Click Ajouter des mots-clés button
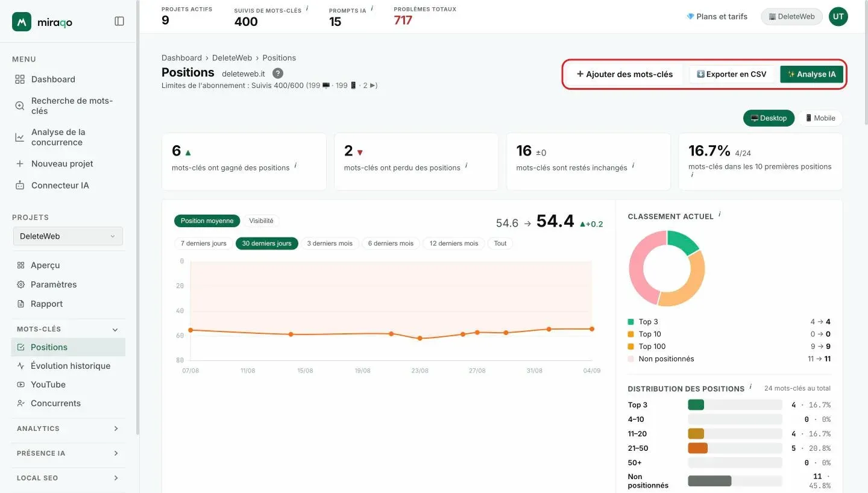 point(624,74)
